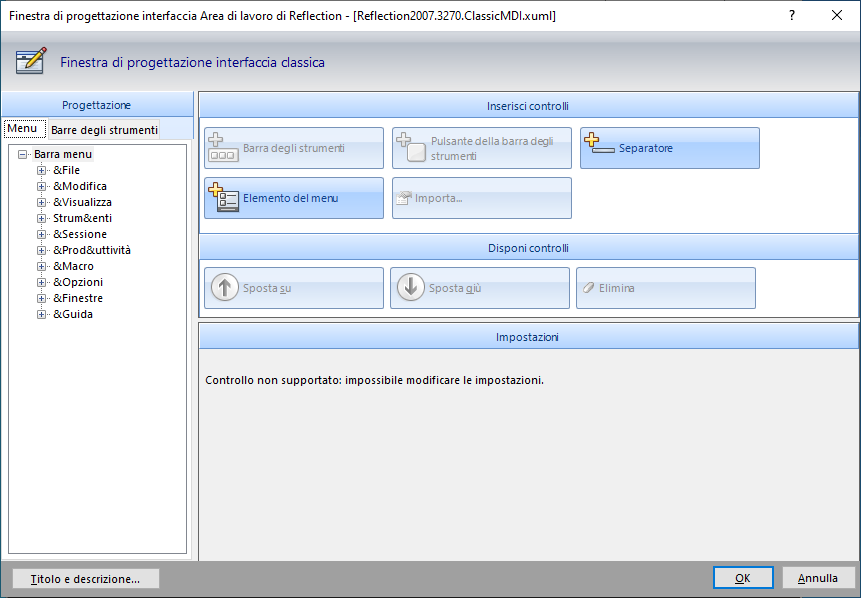Select the &Modifica menu item
This screenshot has height=598, width=861.
click(80, 186)
